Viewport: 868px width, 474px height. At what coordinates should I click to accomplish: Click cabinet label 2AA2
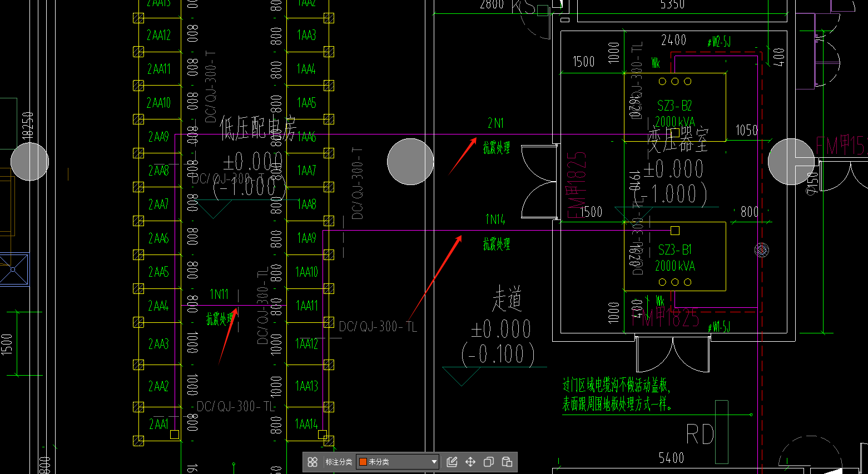point(158,386)
